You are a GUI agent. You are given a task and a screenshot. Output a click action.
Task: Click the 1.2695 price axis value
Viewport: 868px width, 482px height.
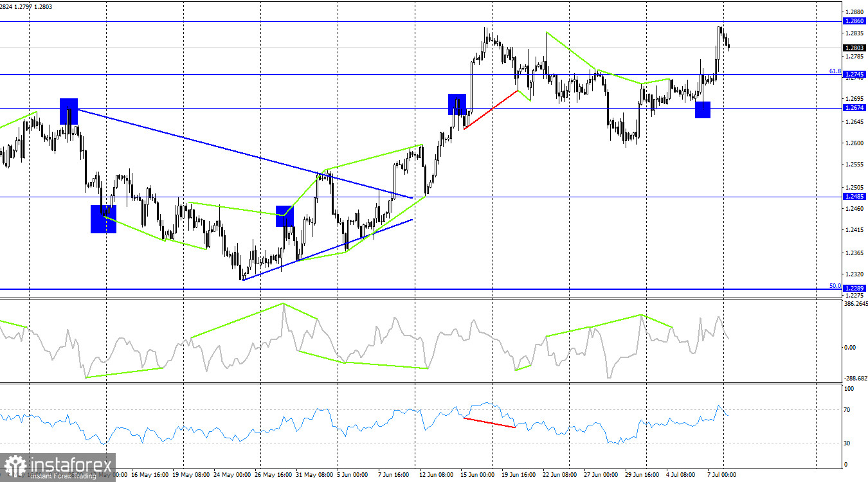[x=855, y=99]
